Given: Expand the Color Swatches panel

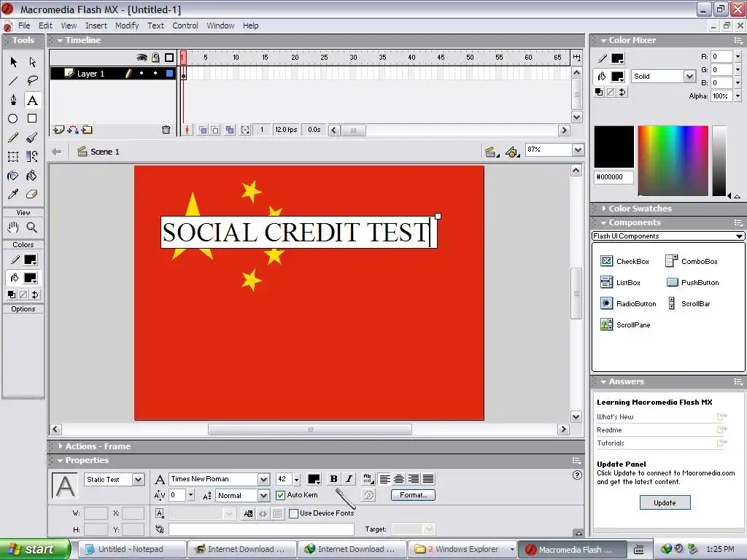Looking at the screenshot, I should (x=604, y=209).
